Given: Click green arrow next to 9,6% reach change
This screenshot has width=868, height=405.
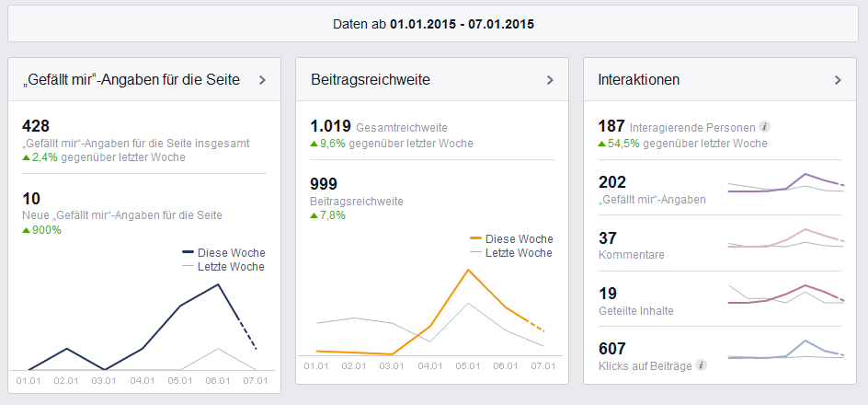Looking at the screenshot, I should tap(314, 144).
